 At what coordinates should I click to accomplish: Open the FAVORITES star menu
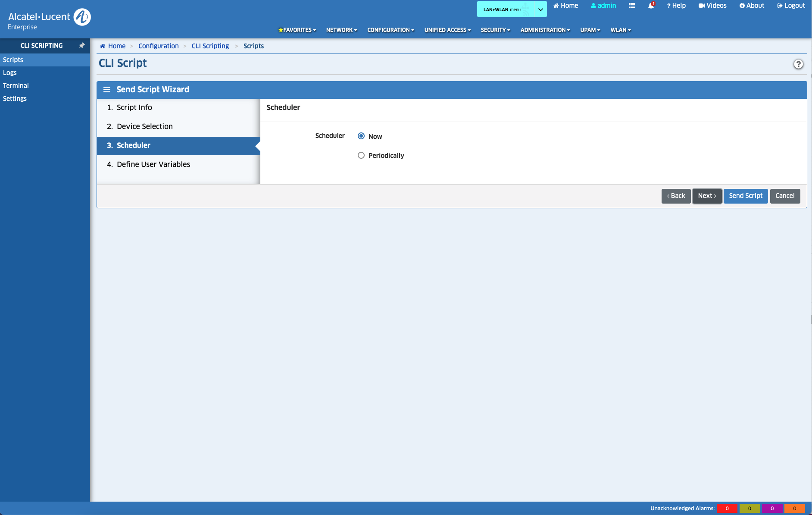tap(297, 30)
